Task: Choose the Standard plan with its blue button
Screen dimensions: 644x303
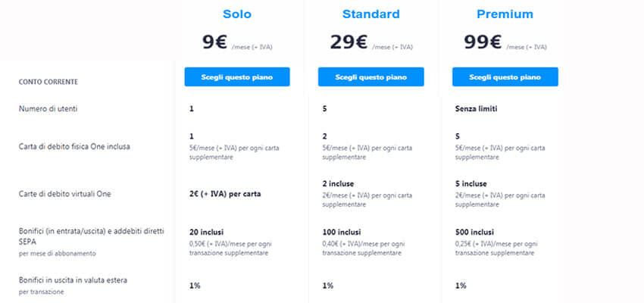Action: (371, 77)
